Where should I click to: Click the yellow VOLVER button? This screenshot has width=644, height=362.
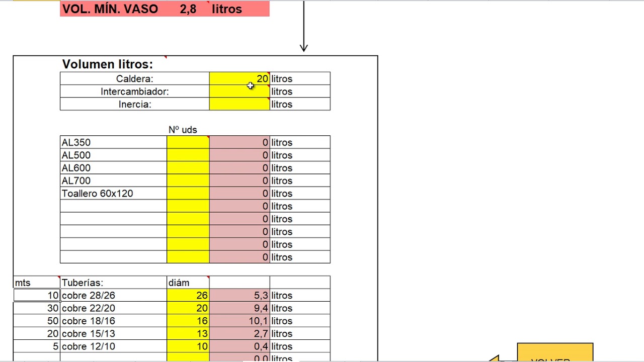coord(555,353)
